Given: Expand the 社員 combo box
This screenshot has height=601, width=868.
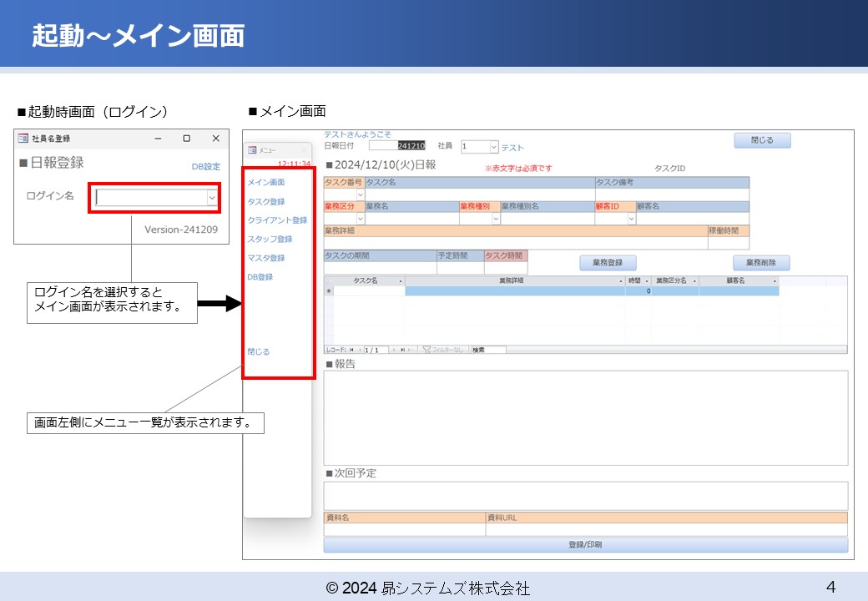Looking at the screenshot, I should [x=493, y=147].
